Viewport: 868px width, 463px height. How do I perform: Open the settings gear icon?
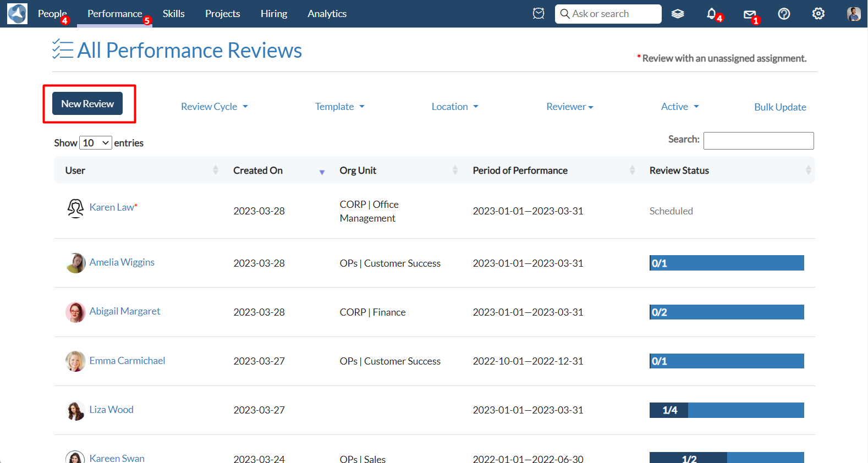tap(818, 14)
